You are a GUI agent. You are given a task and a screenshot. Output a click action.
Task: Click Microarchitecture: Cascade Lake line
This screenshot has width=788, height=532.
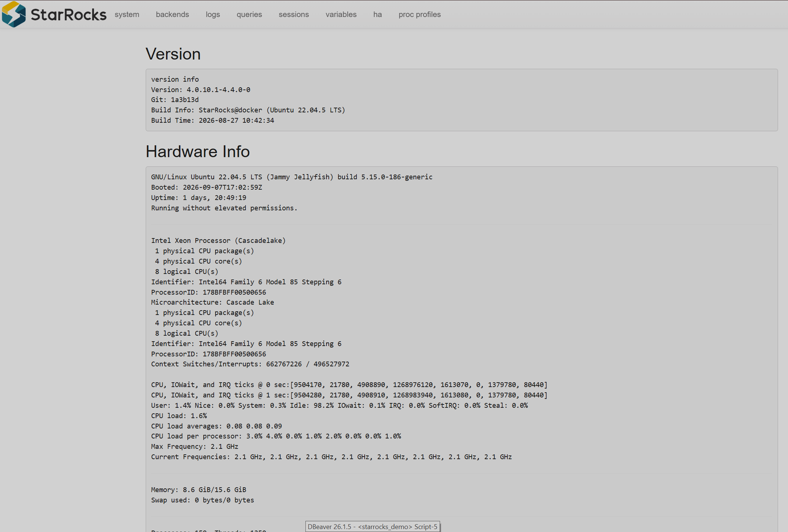click(212, 302)
